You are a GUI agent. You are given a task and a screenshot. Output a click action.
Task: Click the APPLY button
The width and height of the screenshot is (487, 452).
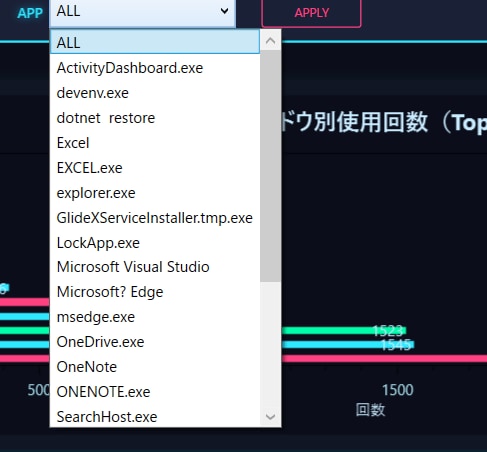tap(311, 13)
